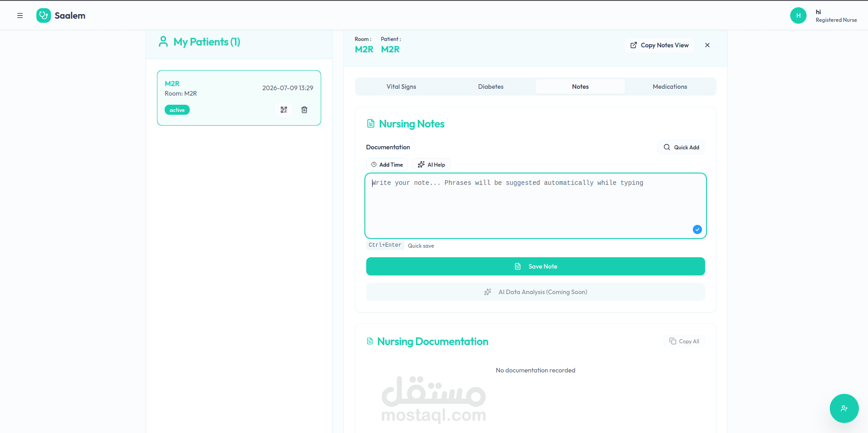
Task: Click Copy Notes View button
Action: point(659,45)
